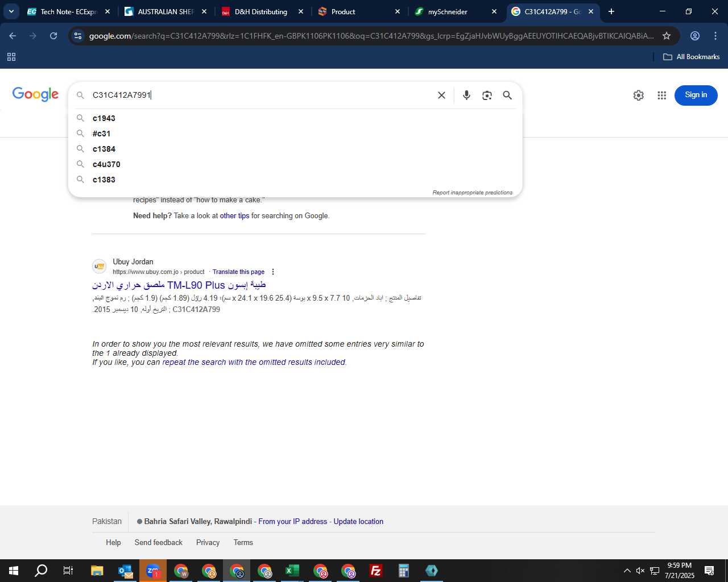Open the Help footer link
728x582 pixels.
coord(113,542)
